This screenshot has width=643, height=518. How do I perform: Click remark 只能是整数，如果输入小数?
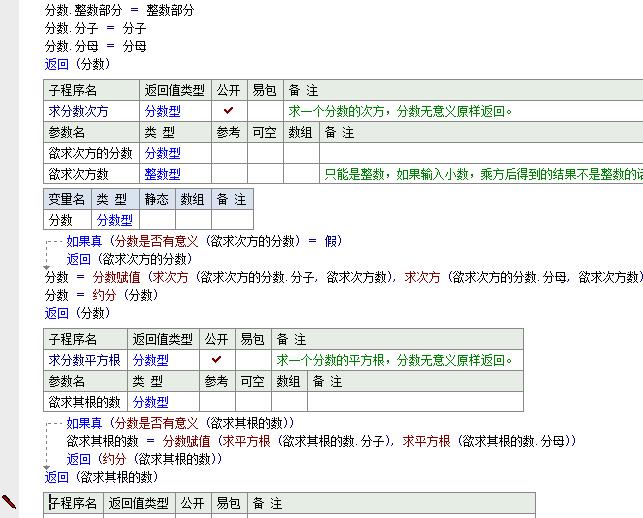[483, 174]
